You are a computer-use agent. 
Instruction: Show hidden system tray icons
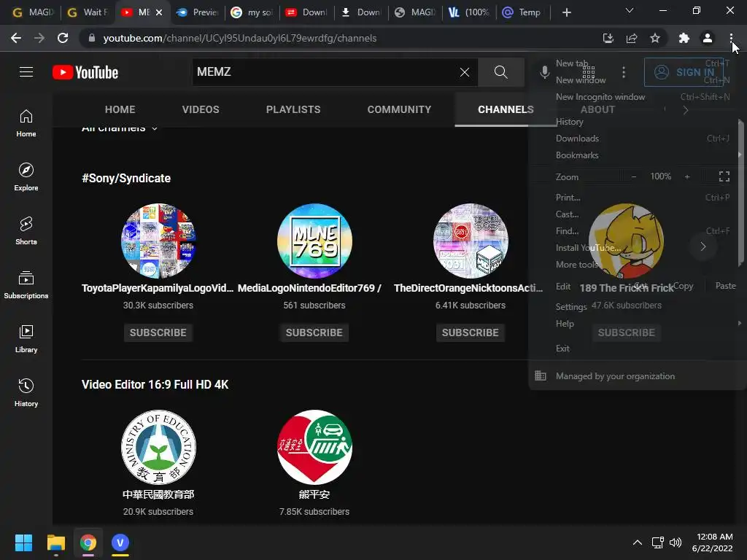point(637,542)
